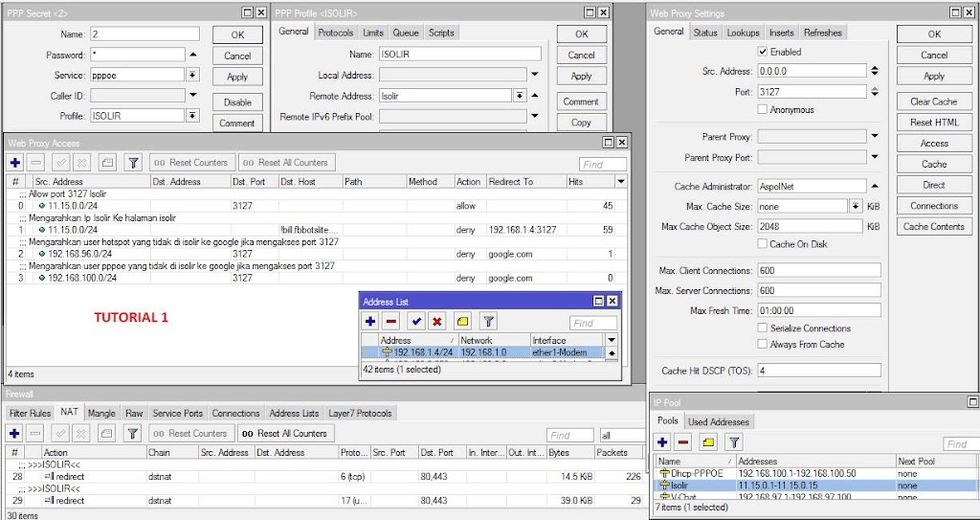Toggle Always From Cache checkbox

762,344
